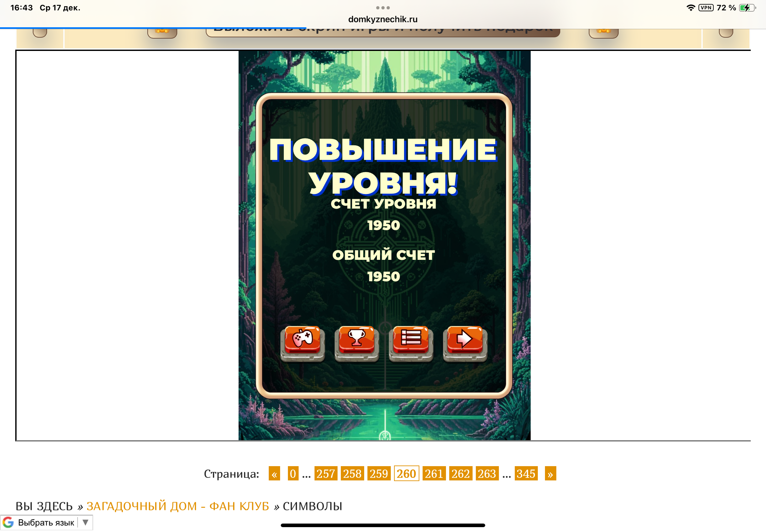Screen dimensions: 766x532
Task: Open page 259 in pagination
Action: pyautogui.click(x=378, y=474)
